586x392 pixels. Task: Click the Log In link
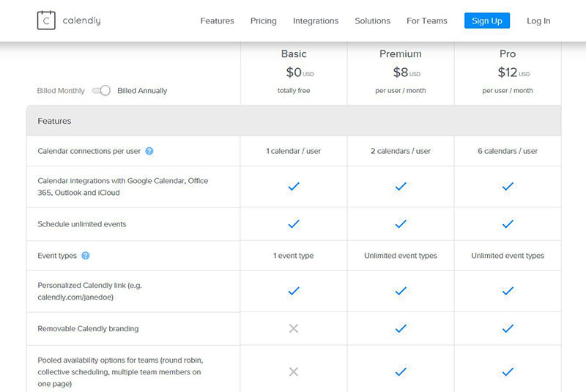(x=538, y=21)
